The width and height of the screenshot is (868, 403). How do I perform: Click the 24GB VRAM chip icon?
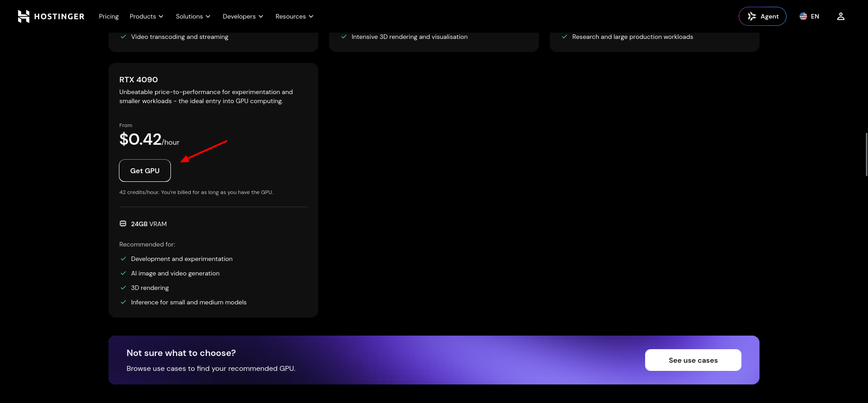[123, 224]
